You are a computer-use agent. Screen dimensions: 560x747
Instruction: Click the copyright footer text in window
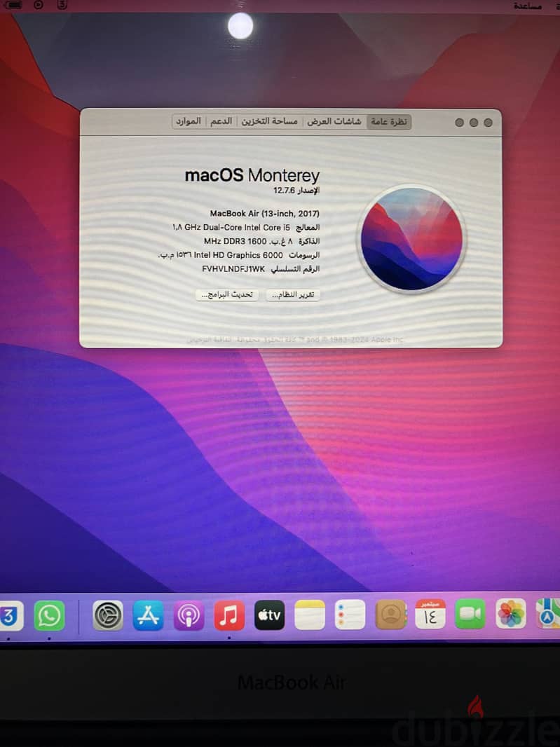click(x=295, y=340)
